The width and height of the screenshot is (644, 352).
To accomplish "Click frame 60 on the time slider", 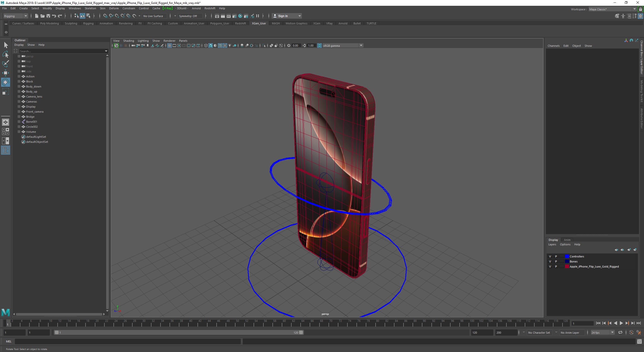I will coord(284,323).
